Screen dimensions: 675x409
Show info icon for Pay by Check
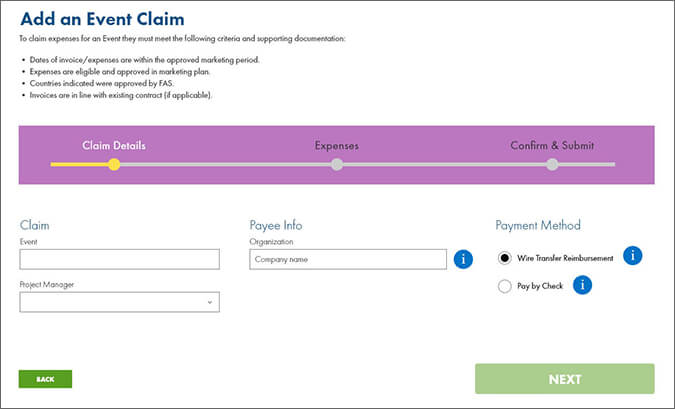pos(581,286)
